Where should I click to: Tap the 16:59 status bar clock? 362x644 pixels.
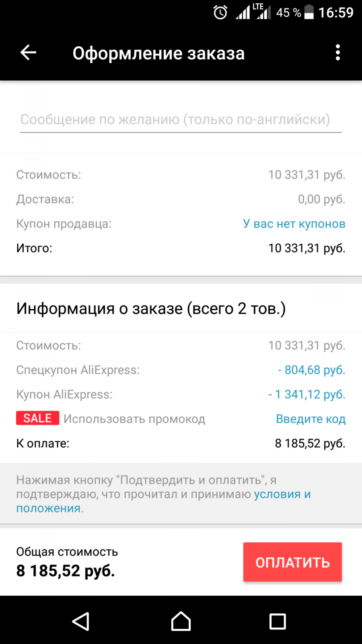(x=336, y=12)
